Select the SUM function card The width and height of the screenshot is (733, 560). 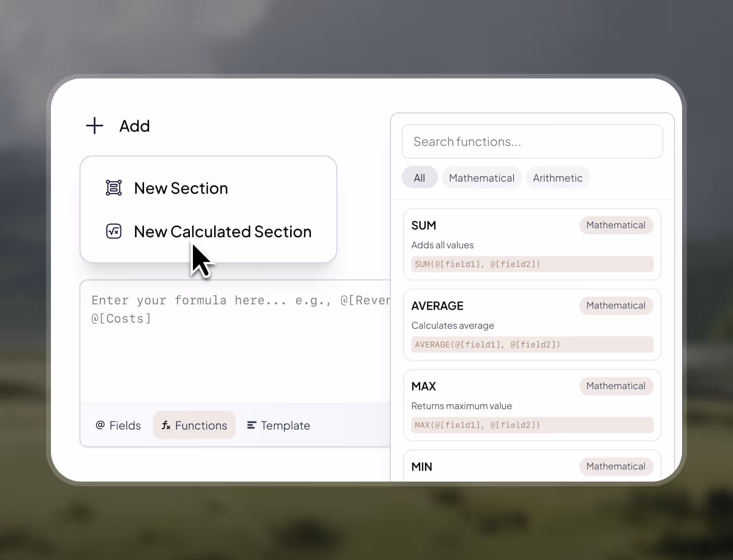tap(532, 244)
